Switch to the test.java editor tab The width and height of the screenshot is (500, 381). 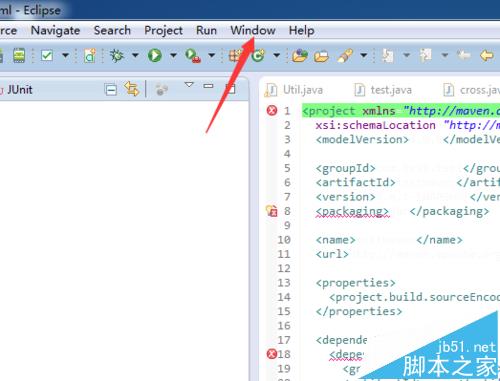click(383, 90)
